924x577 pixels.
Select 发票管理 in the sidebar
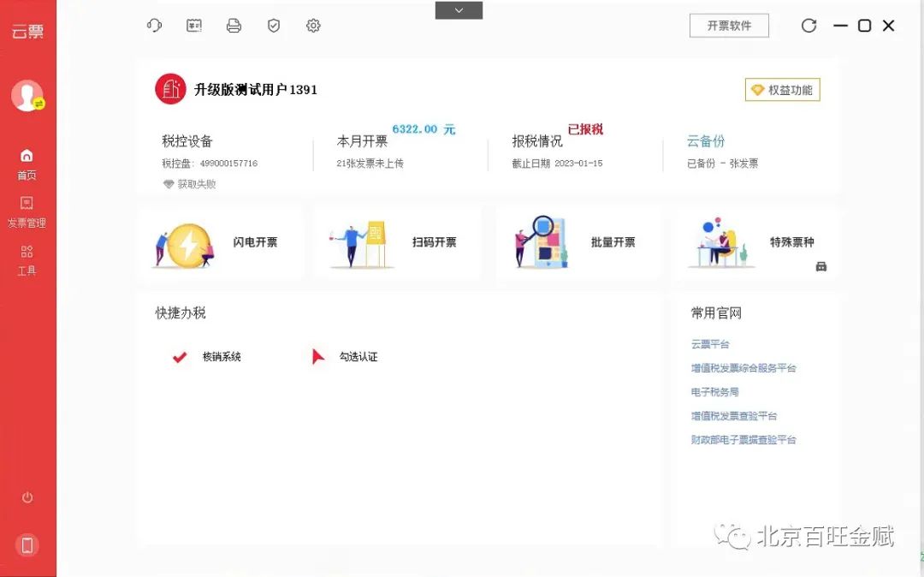(27, 211)
